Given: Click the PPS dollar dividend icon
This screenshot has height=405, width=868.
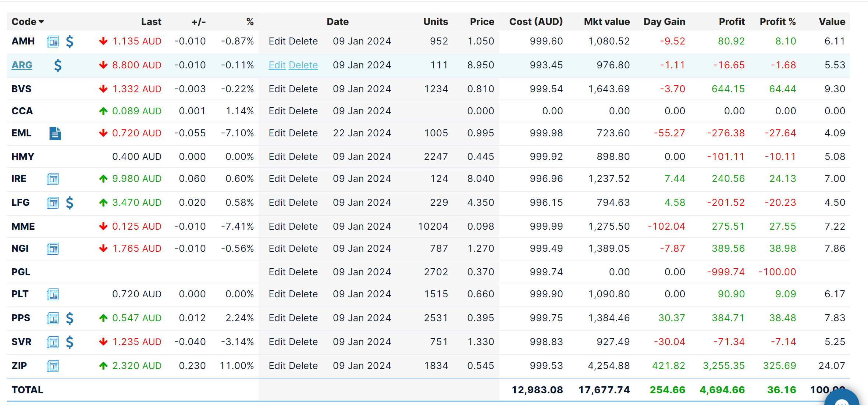Looking at the screenshot, I should point(70,318).
